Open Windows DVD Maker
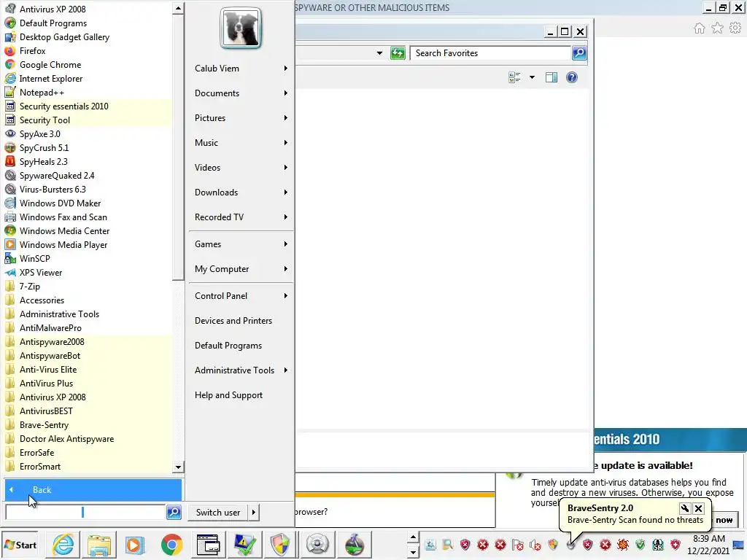 (60, 203)
